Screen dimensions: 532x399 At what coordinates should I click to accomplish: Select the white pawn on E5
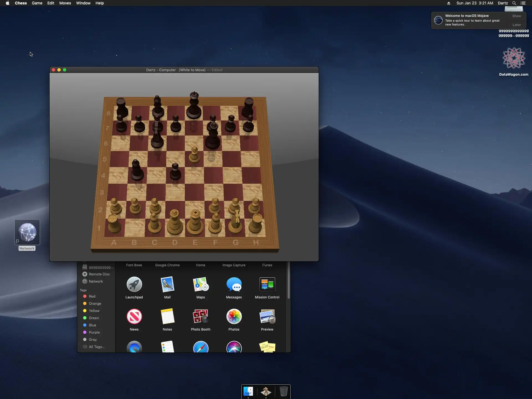(x=194, y=155)
